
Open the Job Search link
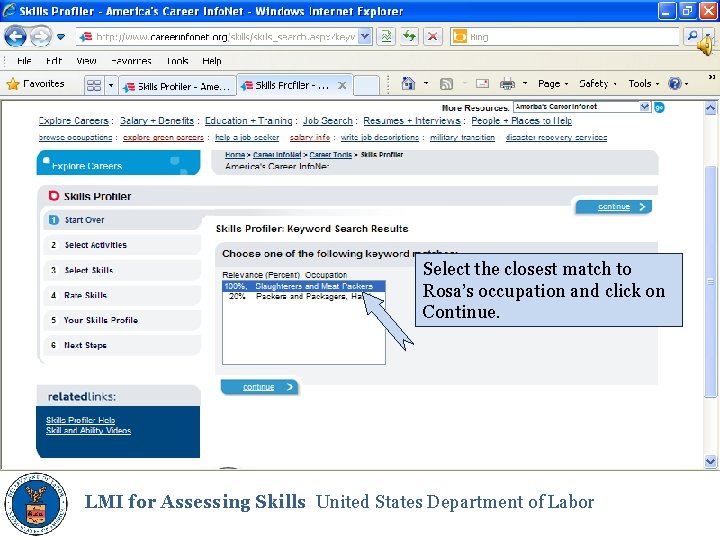tap(327, 121)
